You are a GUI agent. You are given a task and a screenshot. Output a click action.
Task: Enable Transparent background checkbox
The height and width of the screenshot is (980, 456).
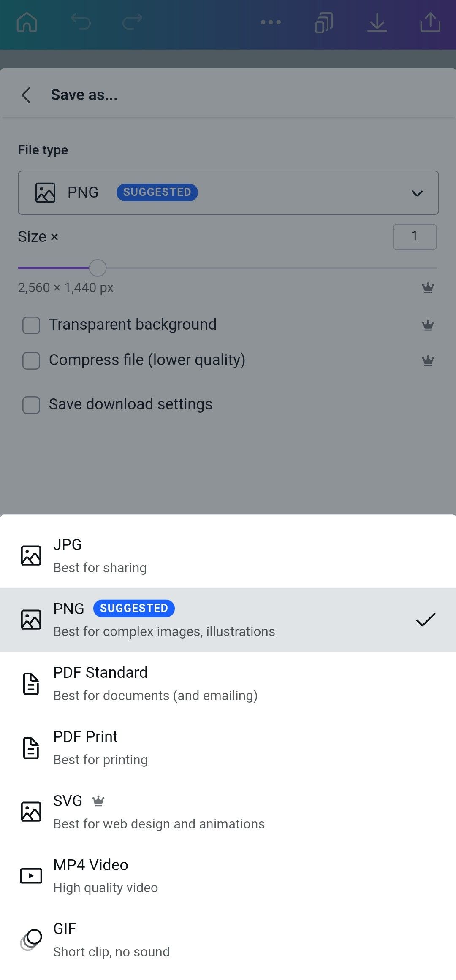31,325
